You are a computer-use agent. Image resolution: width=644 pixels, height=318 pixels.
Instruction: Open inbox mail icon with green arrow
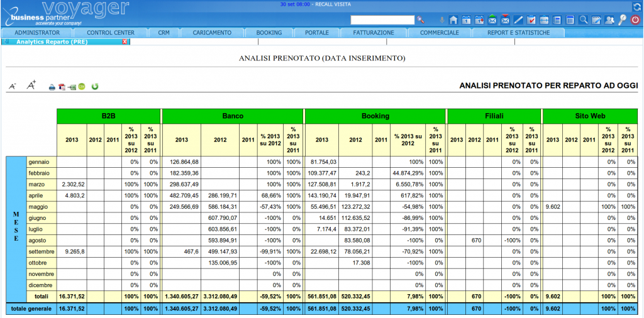click(492, 19)
